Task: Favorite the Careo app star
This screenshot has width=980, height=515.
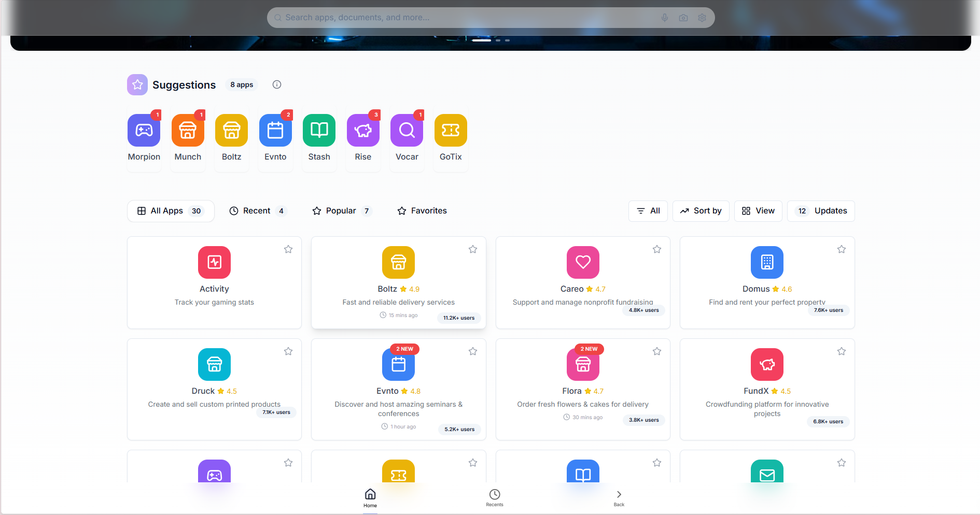Action: (657, 249)
